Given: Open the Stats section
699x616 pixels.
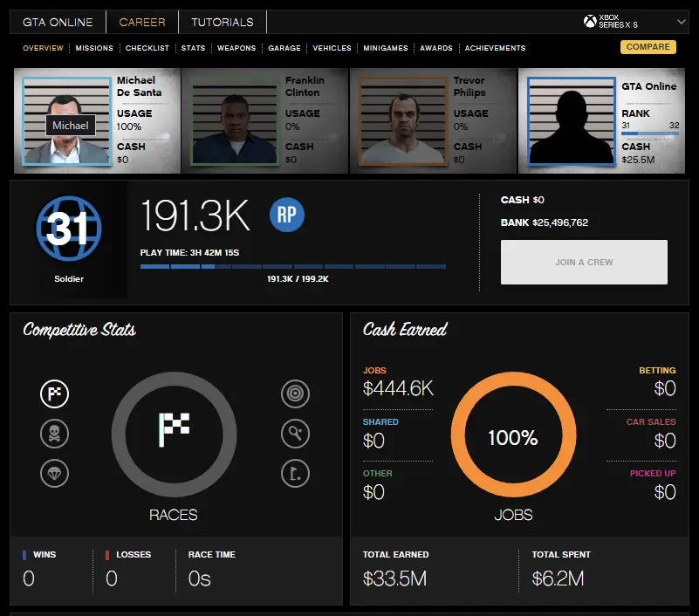Looking at the screenshot, I should [193, 48].
